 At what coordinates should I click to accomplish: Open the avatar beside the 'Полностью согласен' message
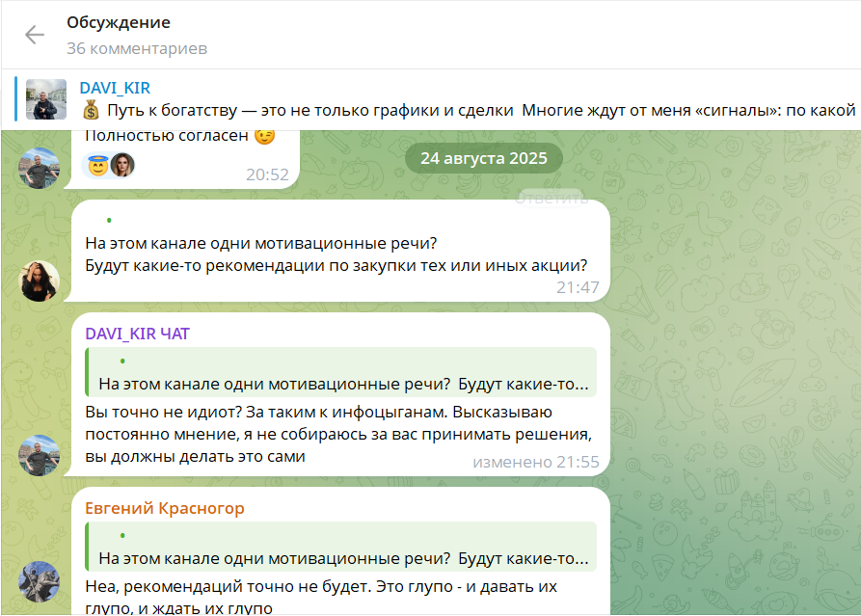coord(39,168)
